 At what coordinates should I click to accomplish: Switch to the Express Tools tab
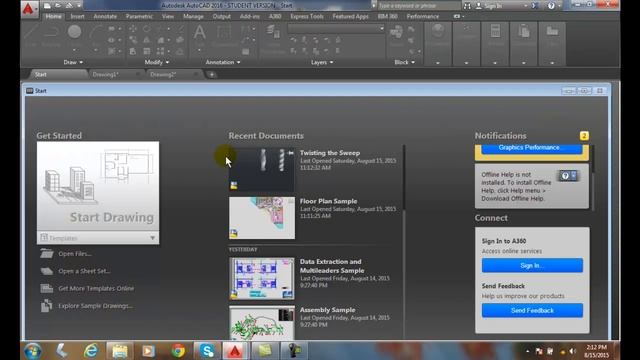coord(307,16)
